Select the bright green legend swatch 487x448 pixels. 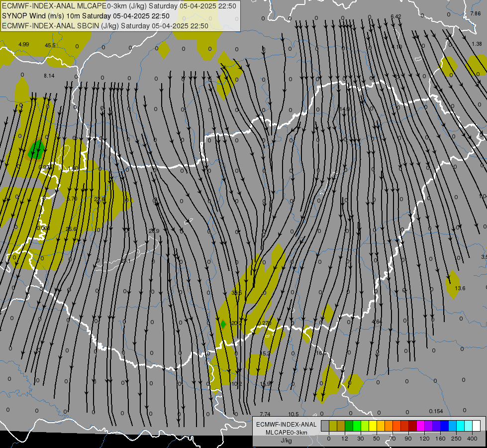click(357, 426)
